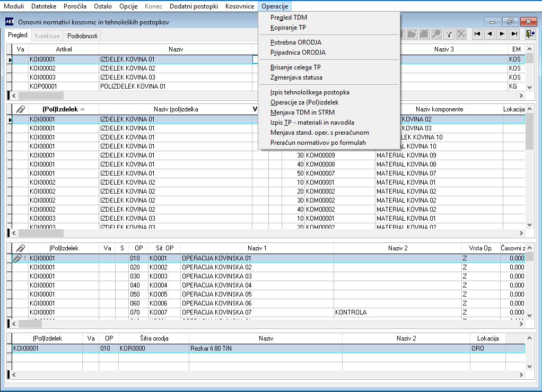Screen dimensions: 542x392
Task: Click paperclip icon on operation row KOI00001
Action: (18, 258)
